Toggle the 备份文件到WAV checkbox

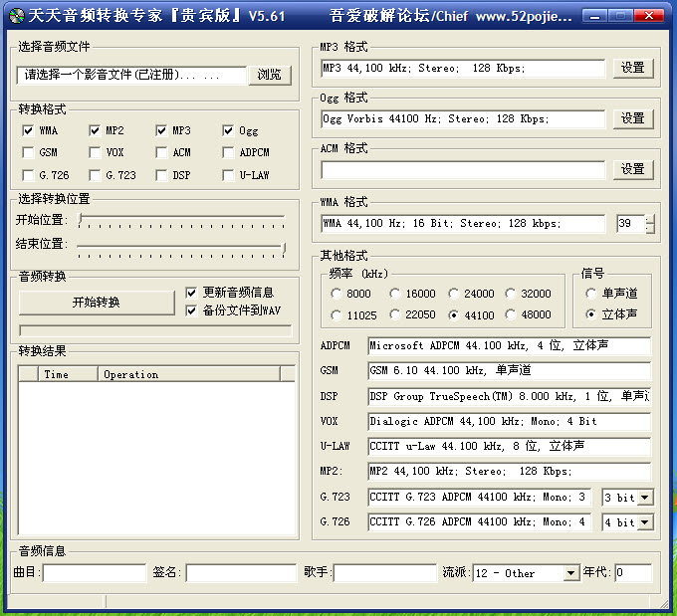(192, 310)
